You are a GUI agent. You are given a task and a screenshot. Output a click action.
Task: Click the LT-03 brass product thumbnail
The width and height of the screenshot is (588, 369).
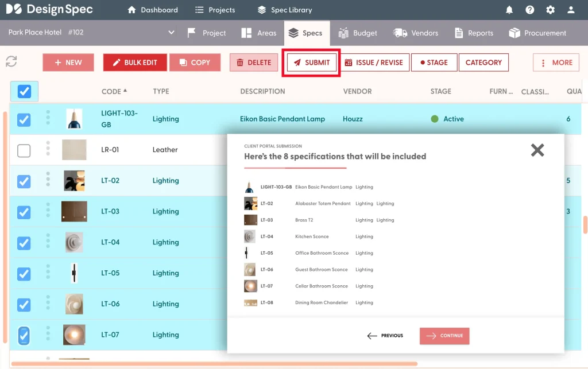(74, 211)
